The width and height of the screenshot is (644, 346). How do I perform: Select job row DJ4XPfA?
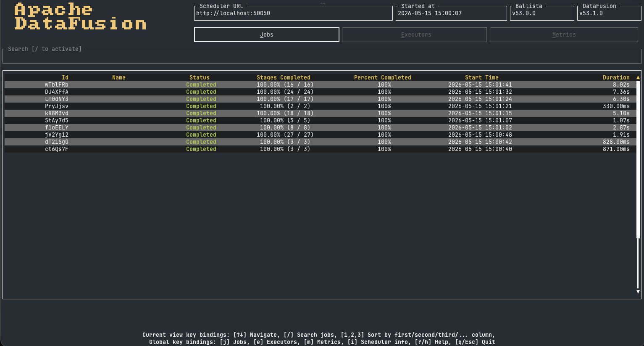tap(320, 92)
